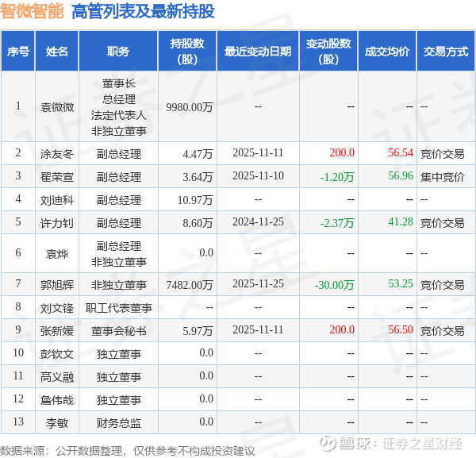Click the 高管列表及最新持股 heading
The image size is (476, 458).
pyautogui.click(x=144, y=12)
